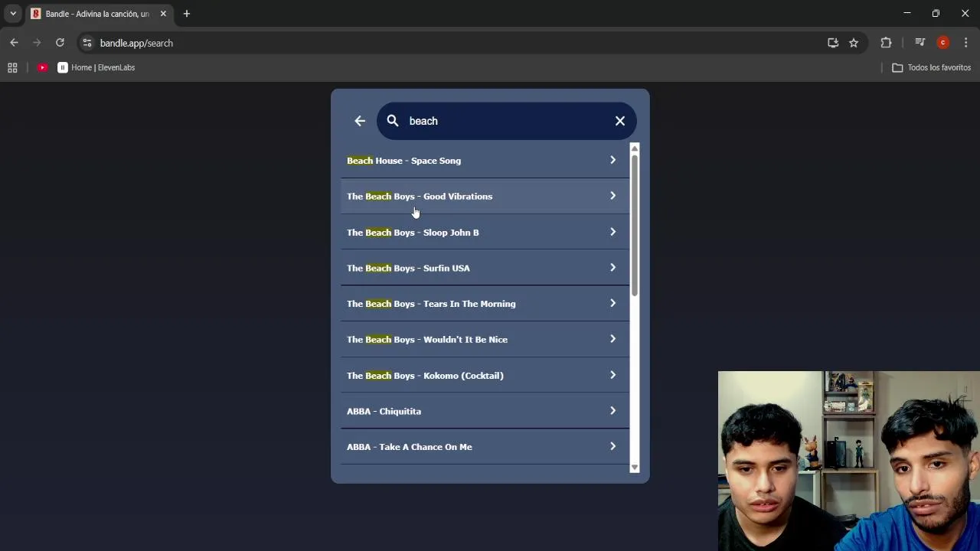
Task: Open the media controls icon in toolbar
Action: (x=920, y=43)
